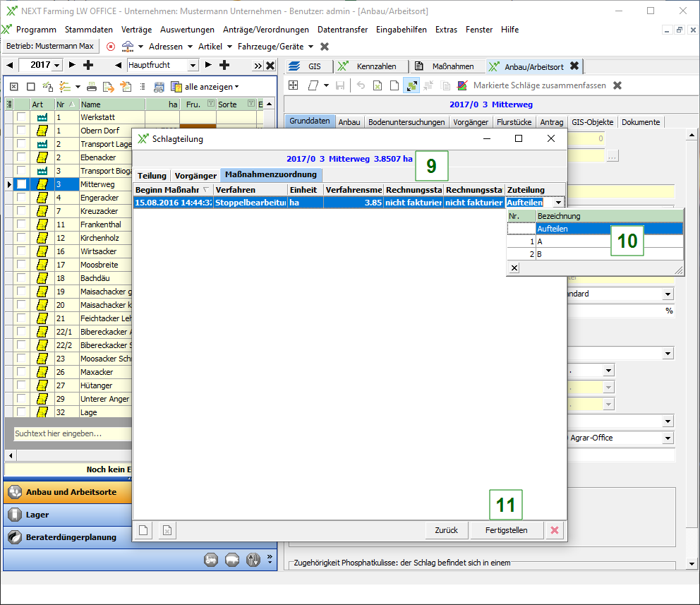Tick the checkbox next to Kreuzacker
Viewport: 700px width, 605px height.
coord(22,211)
